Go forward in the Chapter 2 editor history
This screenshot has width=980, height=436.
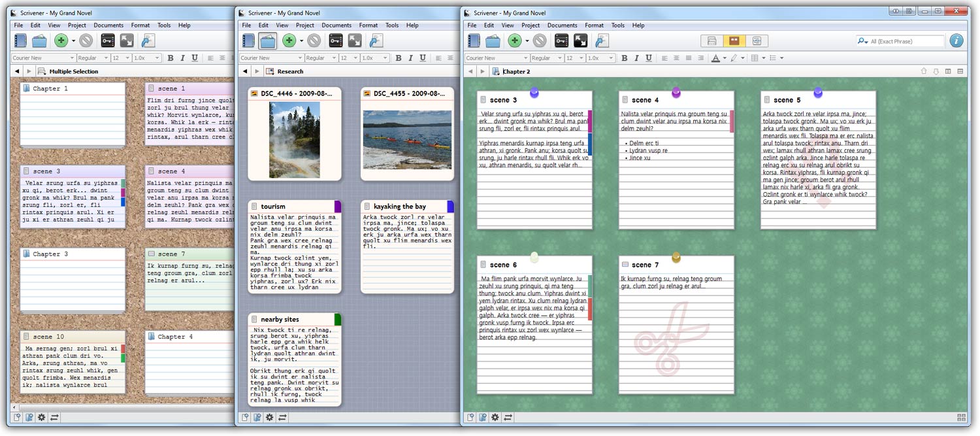[483, 71]
